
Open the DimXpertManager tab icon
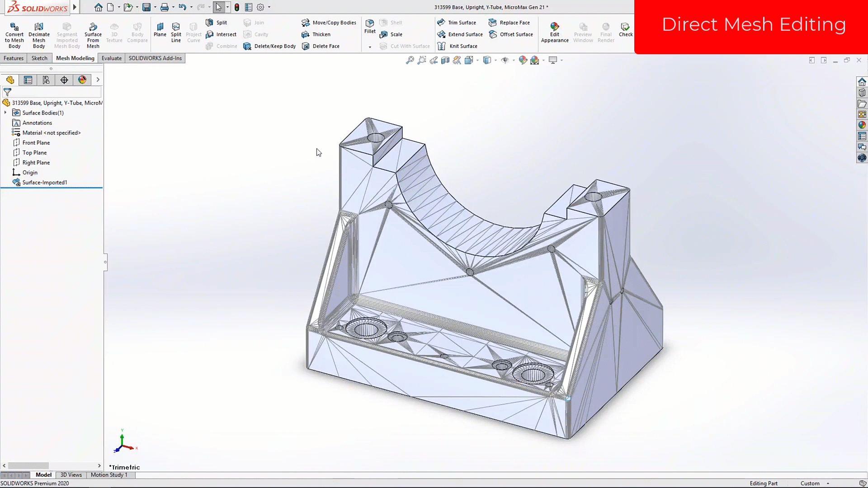(64, 80)
